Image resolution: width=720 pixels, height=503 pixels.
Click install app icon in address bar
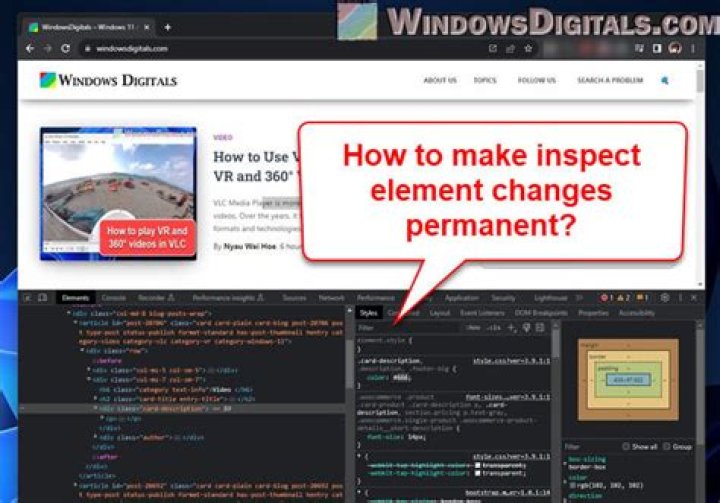[492, 48]
